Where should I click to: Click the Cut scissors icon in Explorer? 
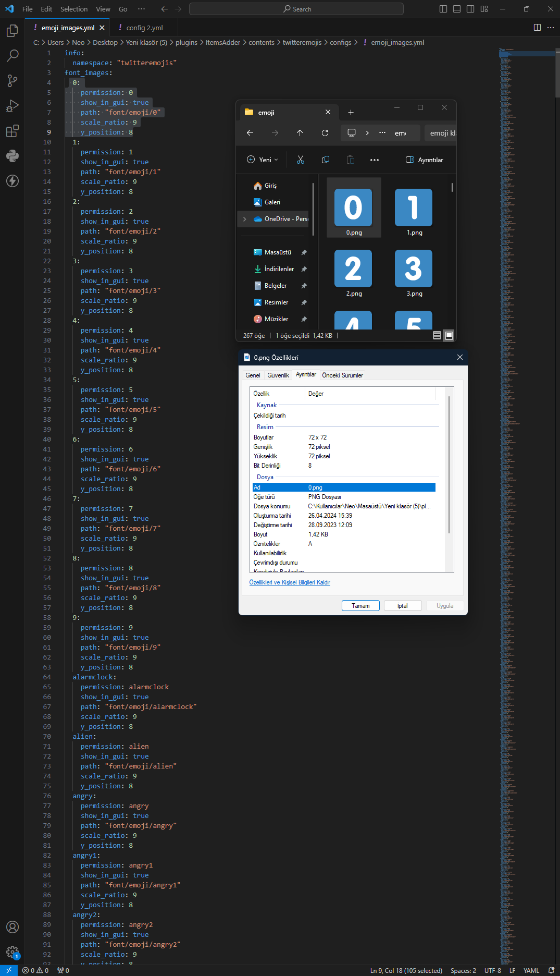(301, 160)
